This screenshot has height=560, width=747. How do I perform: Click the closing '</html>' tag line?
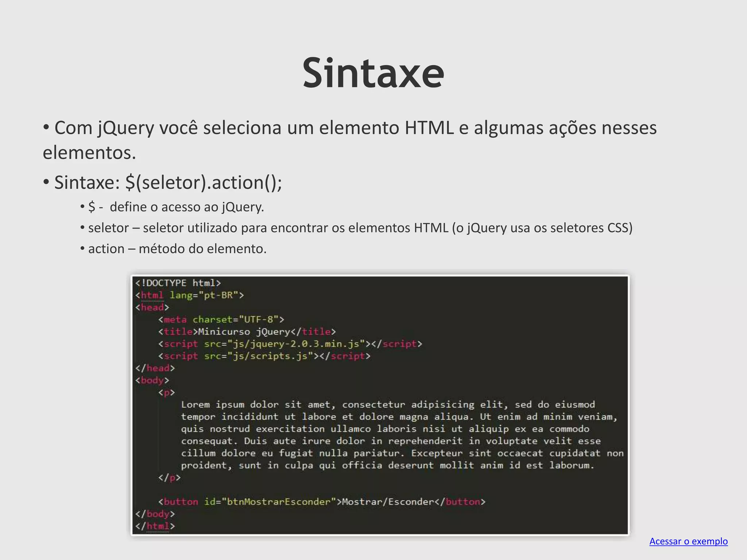click(x=155, y=526)
